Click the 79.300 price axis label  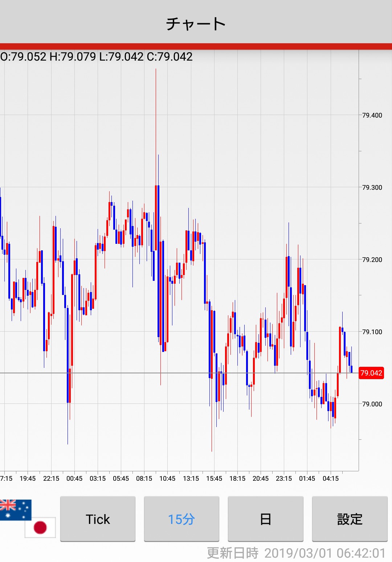(372, 188)
